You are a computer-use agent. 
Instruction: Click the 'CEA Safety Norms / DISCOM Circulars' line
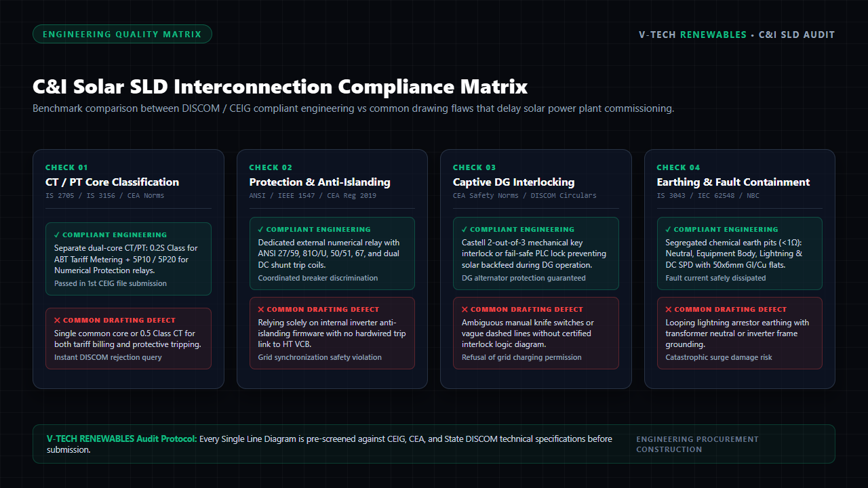click(525, 196)
